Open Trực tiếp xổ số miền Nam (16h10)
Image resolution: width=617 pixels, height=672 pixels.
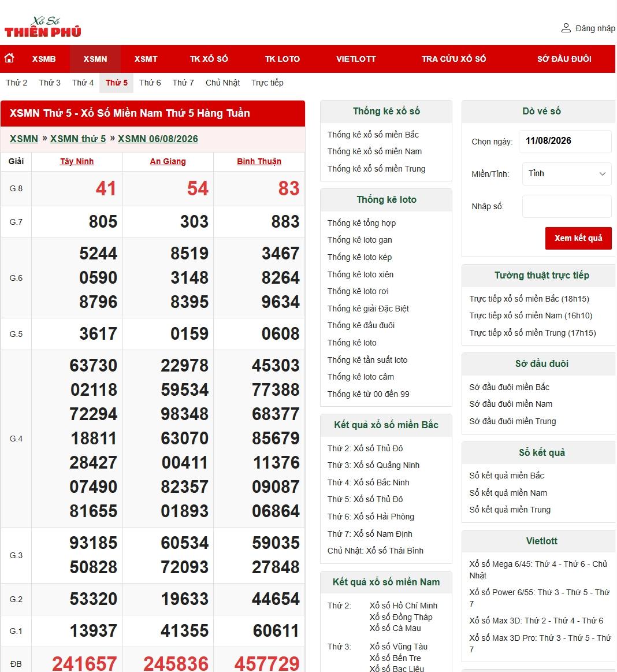(x=530, y=316)
